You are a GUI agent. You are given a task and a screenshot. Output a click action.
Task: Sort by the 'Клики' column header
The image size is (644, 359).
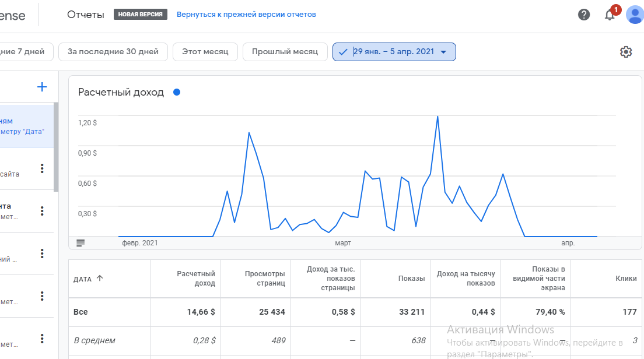pos(626,279)
